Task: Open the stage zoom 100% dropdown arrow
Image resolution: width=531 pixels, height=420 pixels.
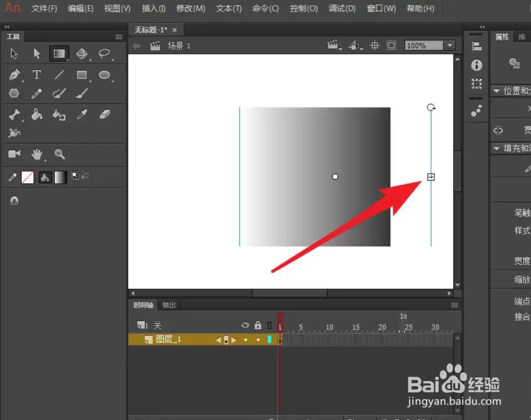Action: tap(450, 45)
